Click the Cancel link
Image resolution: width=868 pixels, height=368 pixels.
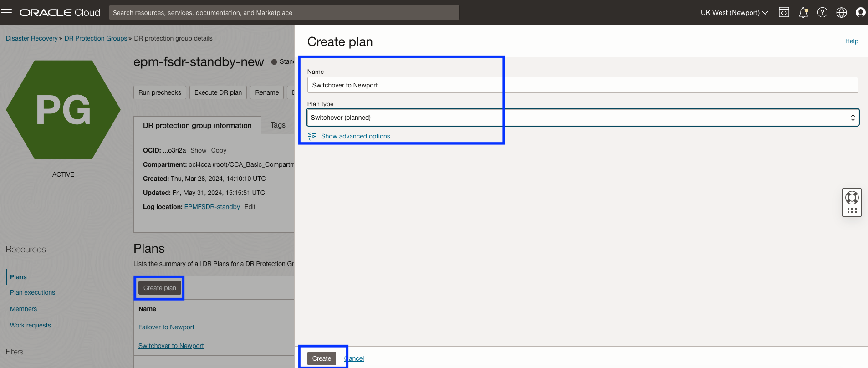point(354,358)
